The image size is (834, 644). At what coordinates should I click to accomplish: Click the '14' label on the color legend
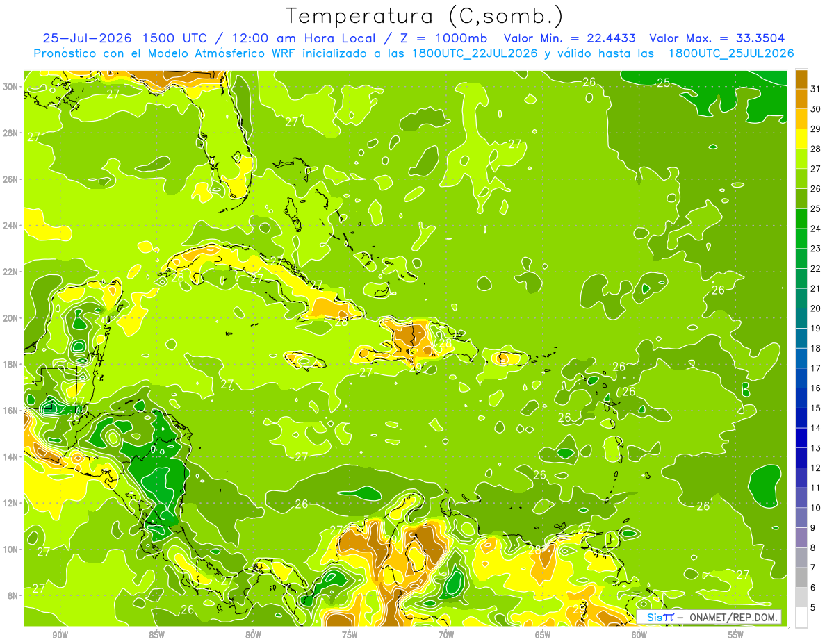(816, 428)
